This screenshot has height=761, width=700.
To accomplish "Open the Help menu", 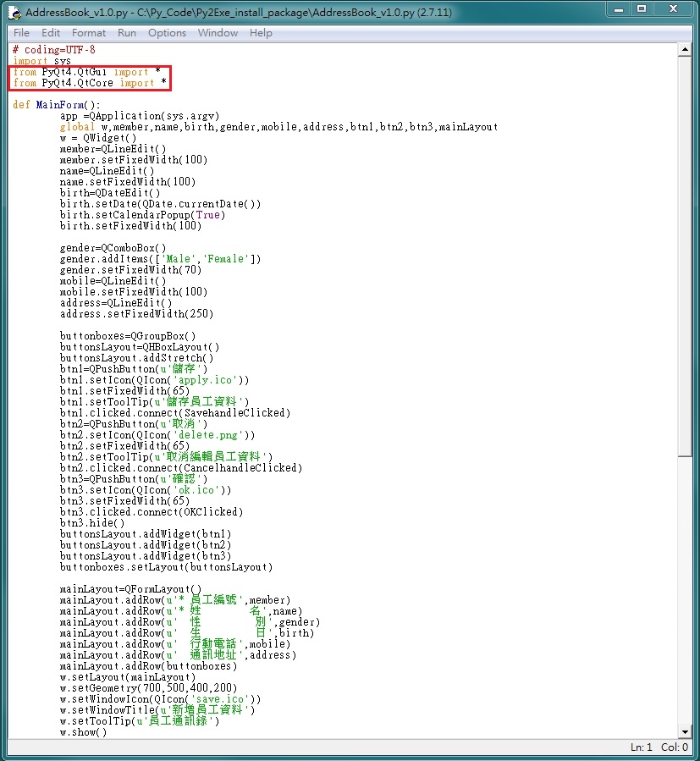I will [261, 33].
